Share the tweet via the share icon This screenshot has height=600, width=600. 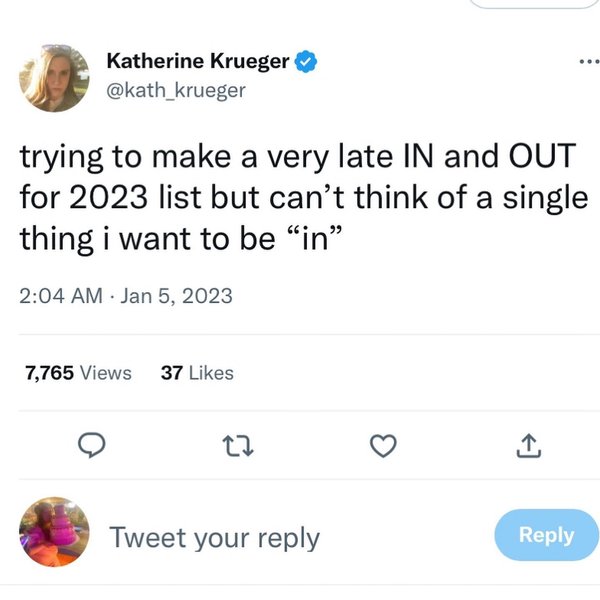click(530, 448)
